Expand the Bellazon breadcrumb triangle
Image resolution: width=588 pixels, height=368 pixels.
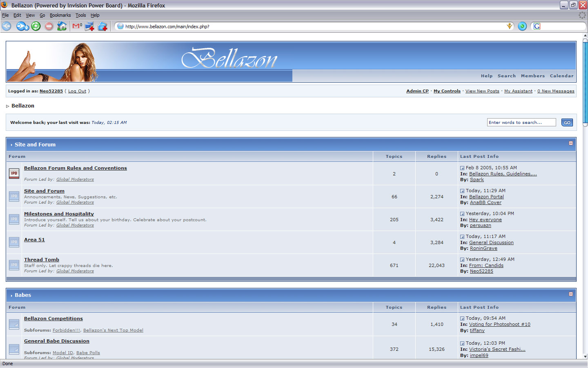pyautogui.click(x=7, y=106)
